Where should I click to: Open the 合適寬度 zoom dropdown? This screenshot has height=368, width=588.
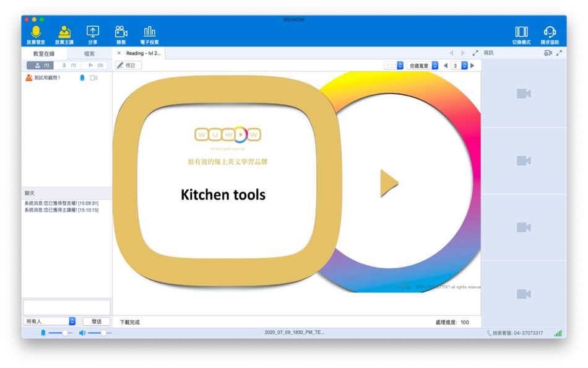(422, 66)
